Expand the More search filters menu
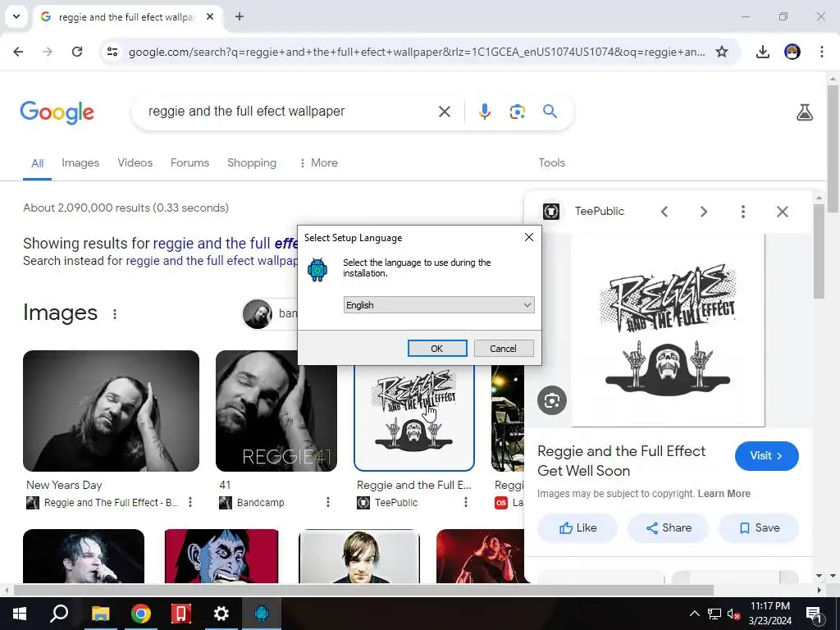Image resolution: width=840 pixels, height=630 pixels. pyautogui.click(x=319, y=163)
